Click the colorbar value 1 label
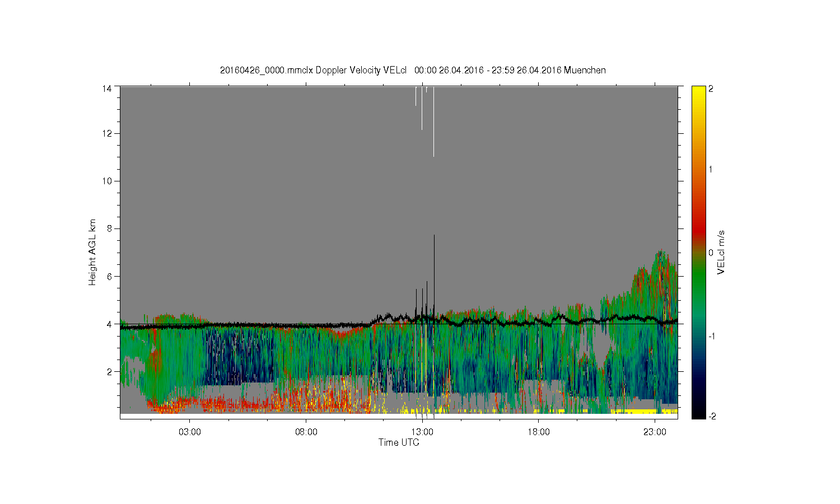The image size is (840, 504). (x=711, y=170)
